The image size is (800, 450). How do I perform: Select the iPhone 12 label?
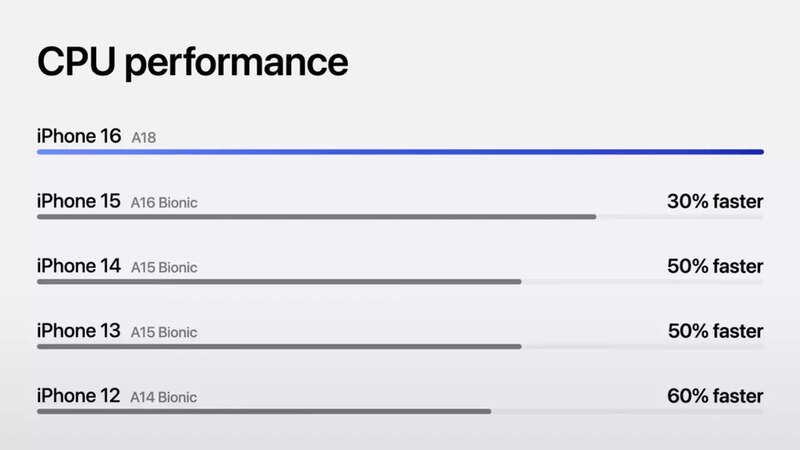click(x=78, y=395)
